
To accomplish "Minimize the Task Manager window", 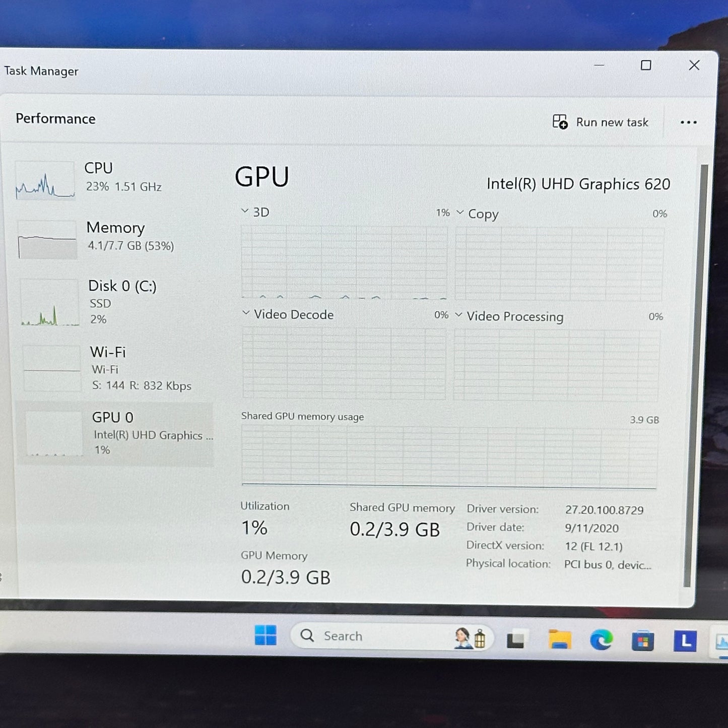I will tap(599, 65).
